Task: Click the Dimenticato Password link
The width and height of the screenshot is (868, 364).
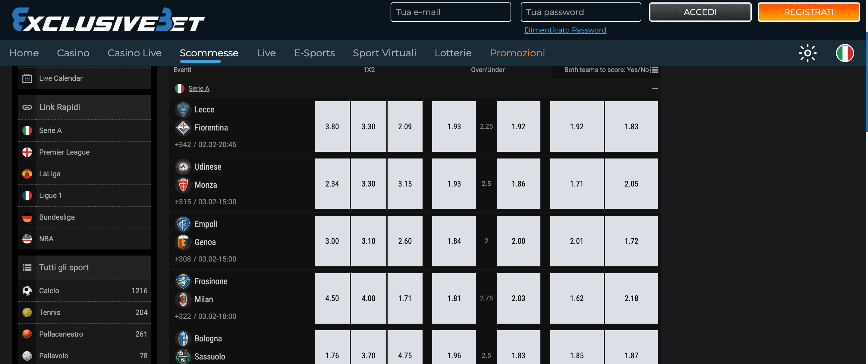Action: [565, 30]
